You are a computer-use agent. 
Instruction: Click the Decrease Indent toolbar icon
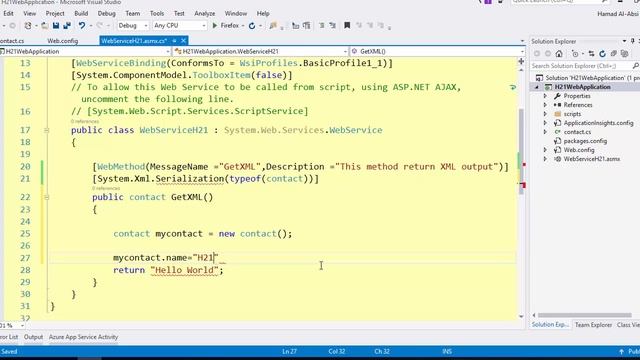pyautogui.click(x=296, y=26)
